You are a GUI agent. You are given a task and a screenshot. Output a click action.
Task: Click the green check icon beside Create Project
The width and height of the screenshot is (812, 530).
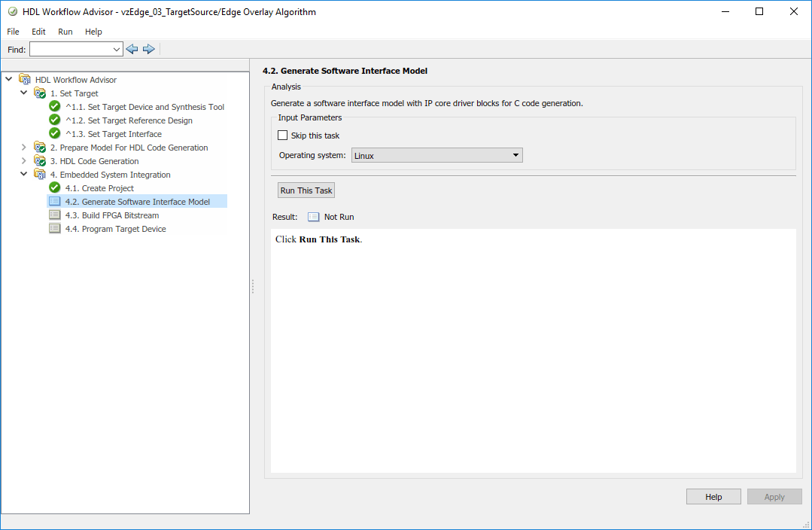point(54,188)
